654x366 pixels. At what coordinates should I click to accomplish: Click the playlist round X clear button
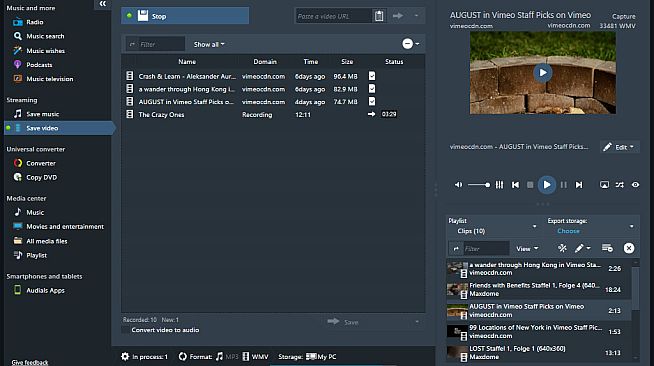click(x=629, y=248)
